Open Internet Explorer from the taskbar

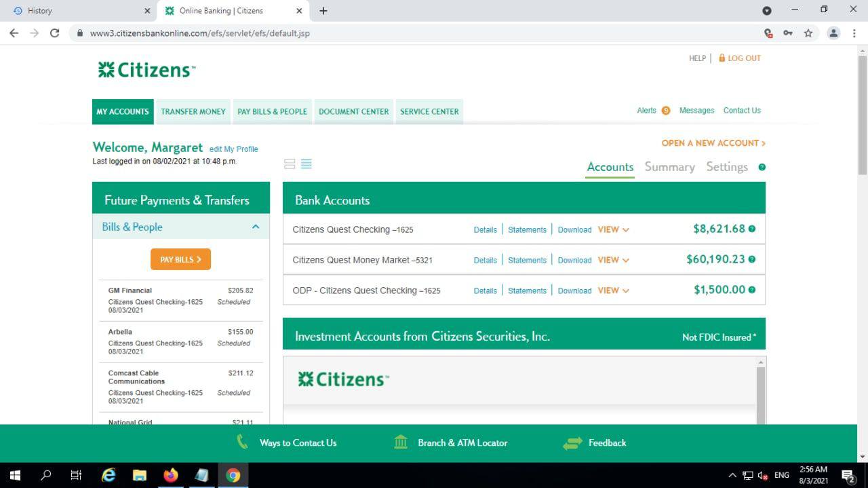(x=108, y=475)
